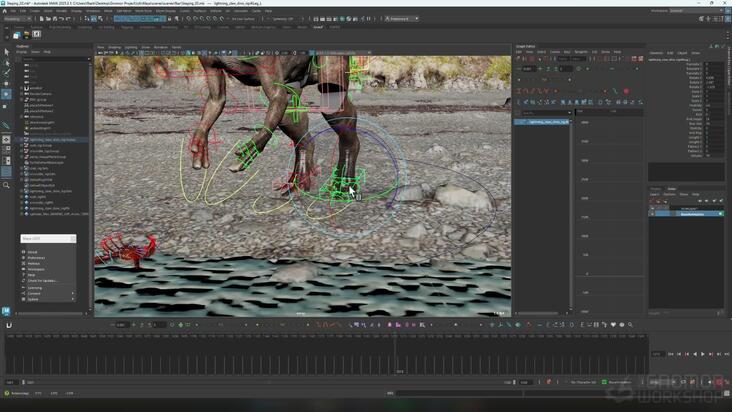Image resolution: width=732 pixels, height=412 pixels.
Task: Open the Content submenu arrow in search popup
Action: click(x=73, y=293)
